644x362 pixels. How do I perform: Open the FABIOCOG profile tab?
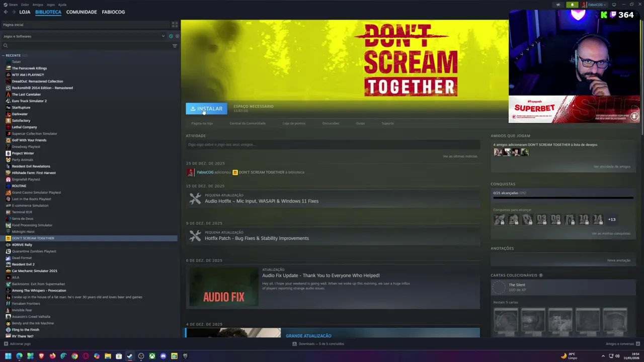coord(113,12)
